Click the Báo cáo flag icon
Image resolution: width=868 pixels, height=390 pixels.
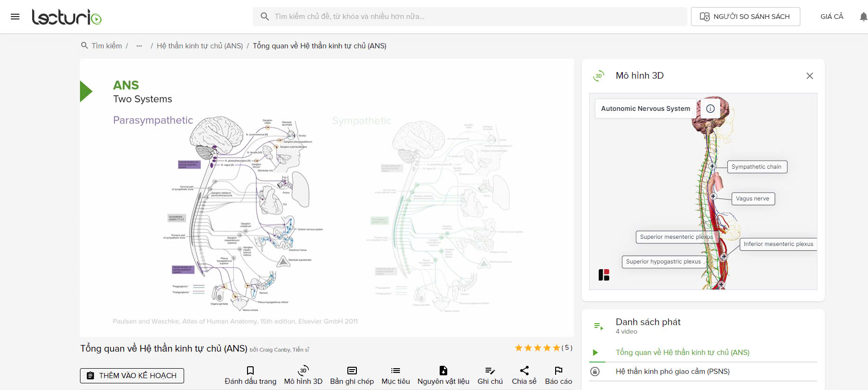[558, 371]
